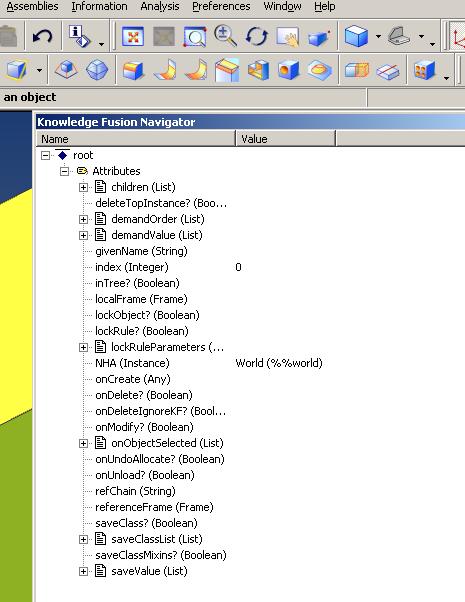This screenshot has width=465, height=602.
Task: Toggle the Perspective view block icon
Action: point(319,37)
